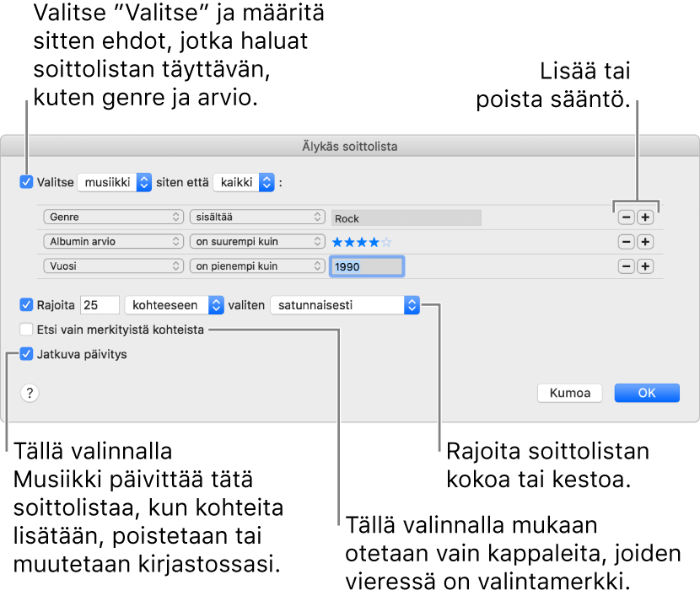The image size is (700, 601).
Task: Open the satunnaisesti selection dropdown
Action: (344, 304)
